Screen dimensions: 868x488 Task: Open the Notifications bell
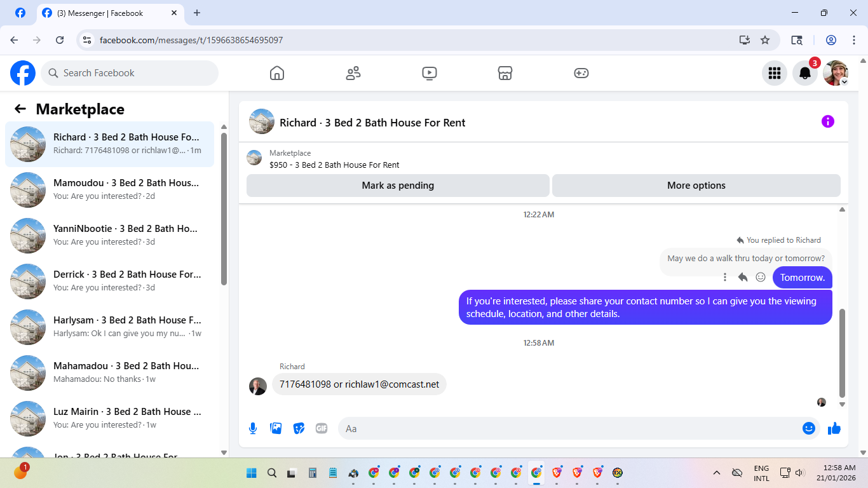[805, 73]
